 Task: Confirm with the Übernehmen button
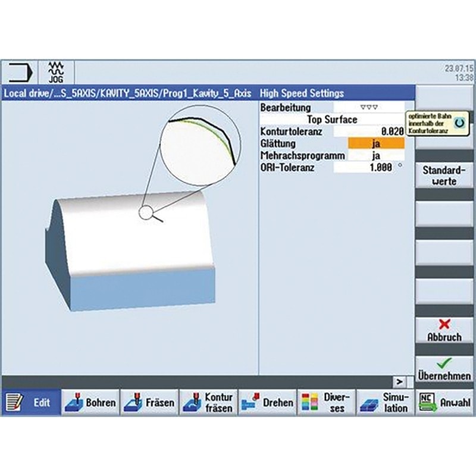444,369
